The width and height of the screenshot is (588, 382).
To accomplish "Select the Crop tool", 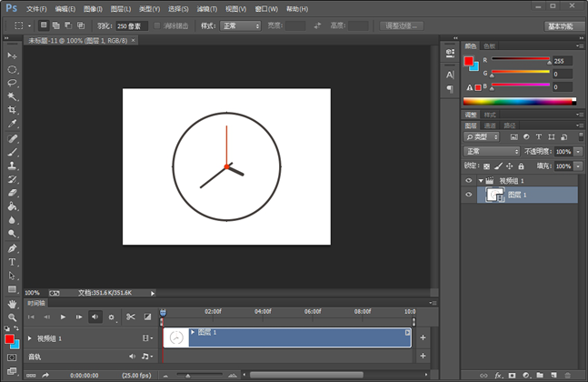I will point(12,110).
